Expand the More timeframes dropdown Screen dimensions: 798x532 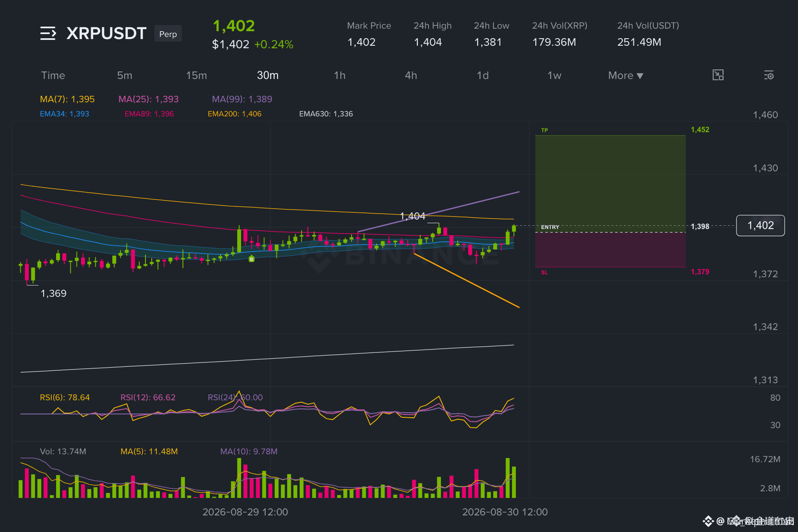[626, 76]
